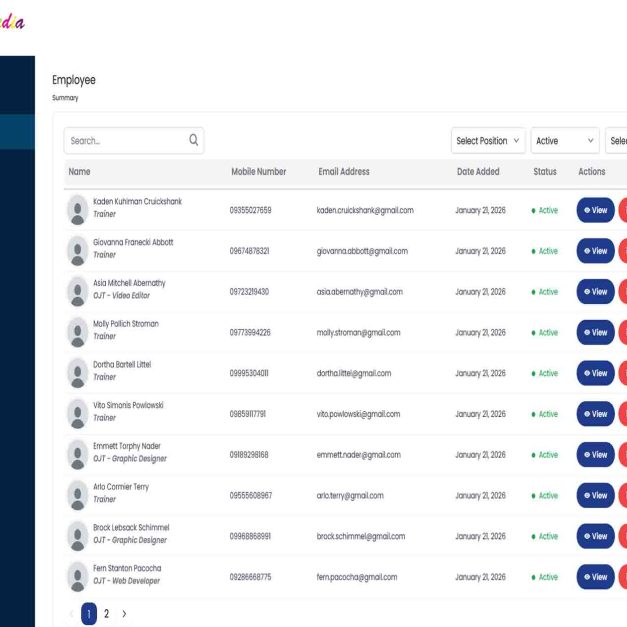Screen dimensions: 627x627
Task: Click Active status in Kaden's row
Action: click(x=545, y=210)
